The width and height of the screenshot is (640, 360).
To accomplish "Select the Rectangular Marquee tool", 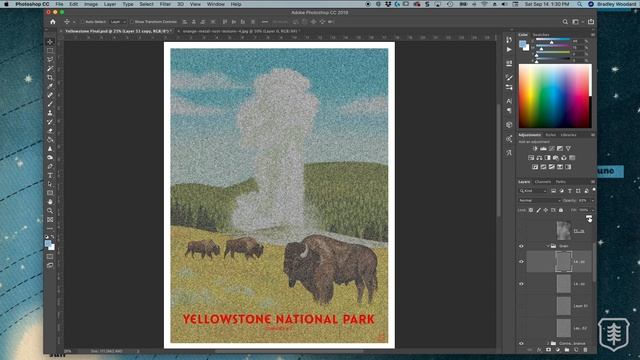I will click(x=50, y=51).
